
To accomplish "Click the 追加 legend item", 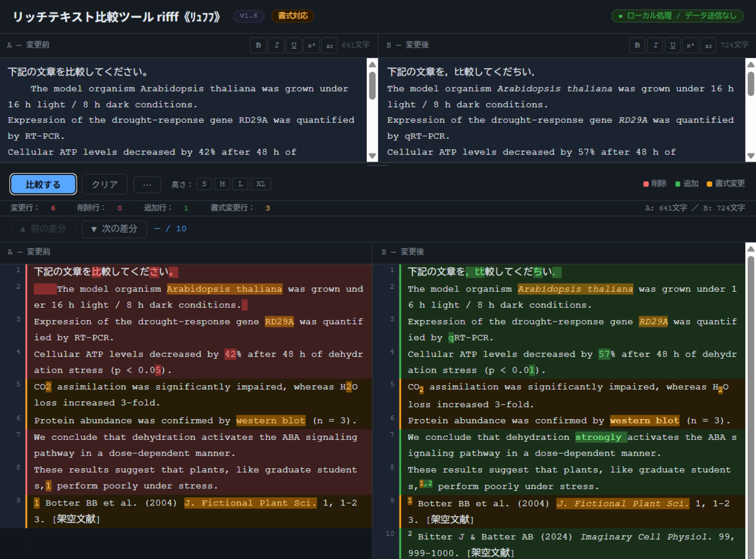I will coord(687,183).
